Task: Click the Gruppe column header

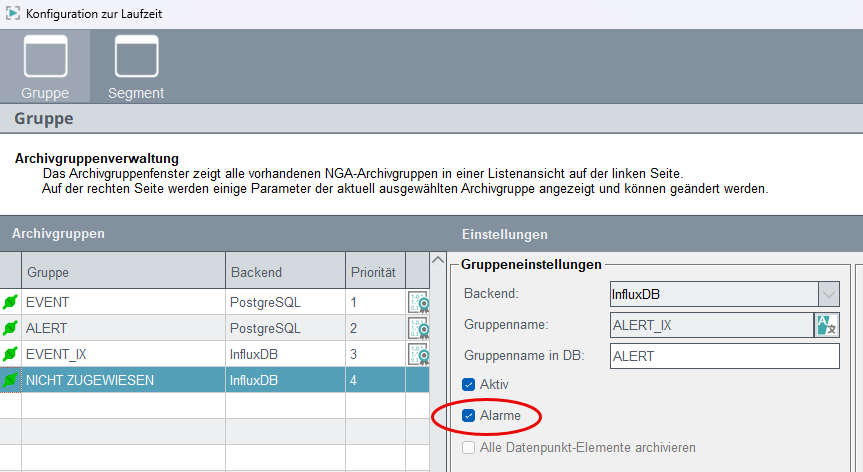Action: pos(123,271)
